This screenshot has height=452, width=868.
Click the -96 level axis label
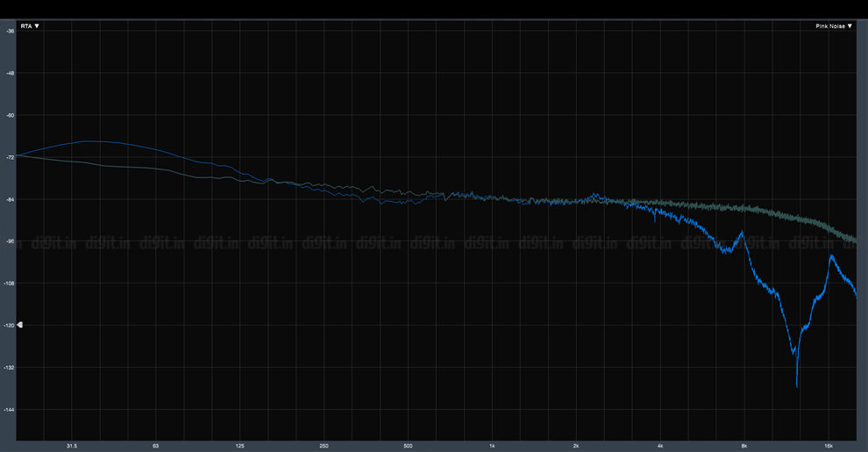tap(10, 241)
